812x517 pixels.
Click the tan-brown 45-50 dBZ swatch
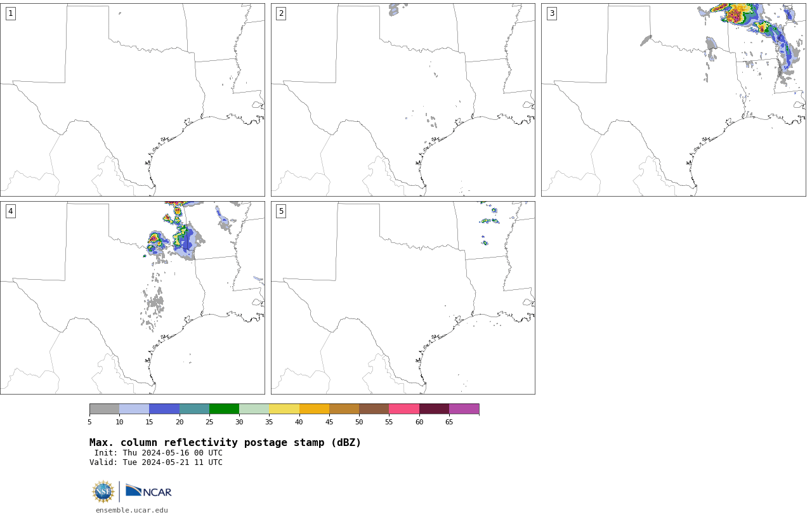(x=344, y=409)
